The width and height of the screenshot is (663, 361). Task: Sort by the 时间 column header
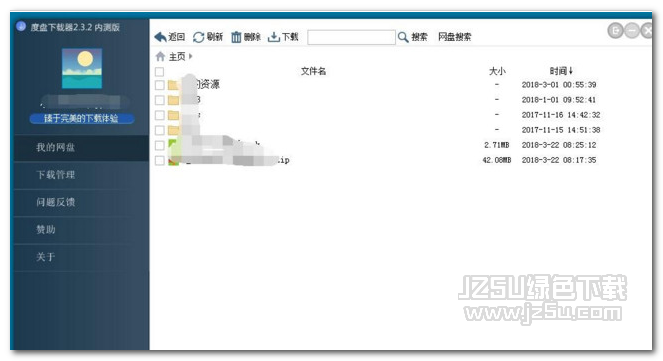click(x=561, y=71)
